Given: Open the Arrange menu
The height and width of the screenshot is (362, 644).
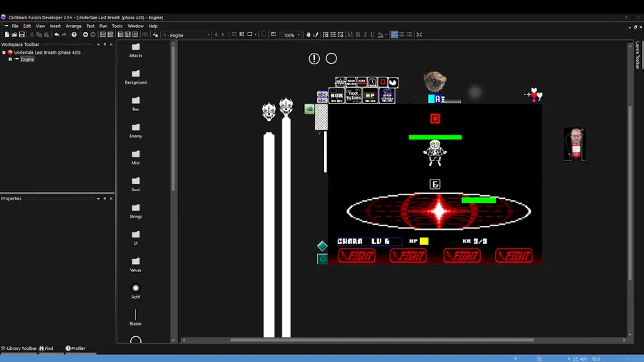Looking at the screenshot, I should coord(74,26).
